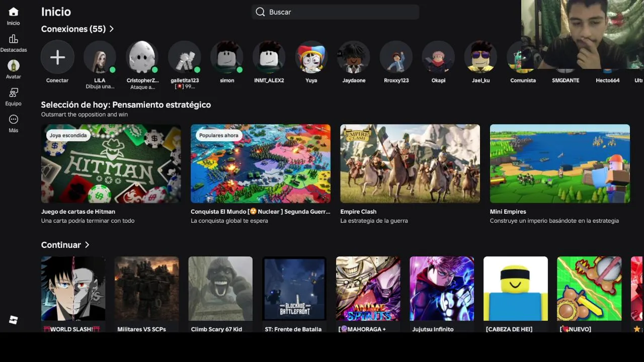Open INMT_ALEX2's avatar
The height and width of the screenshot is (362, 644).
point(269,57)
